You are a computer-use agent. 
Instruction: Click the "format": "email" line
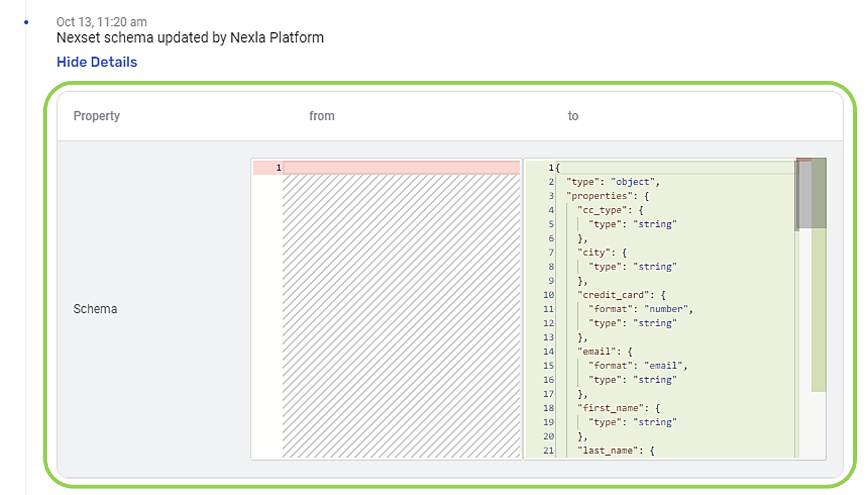click(637, 366)
